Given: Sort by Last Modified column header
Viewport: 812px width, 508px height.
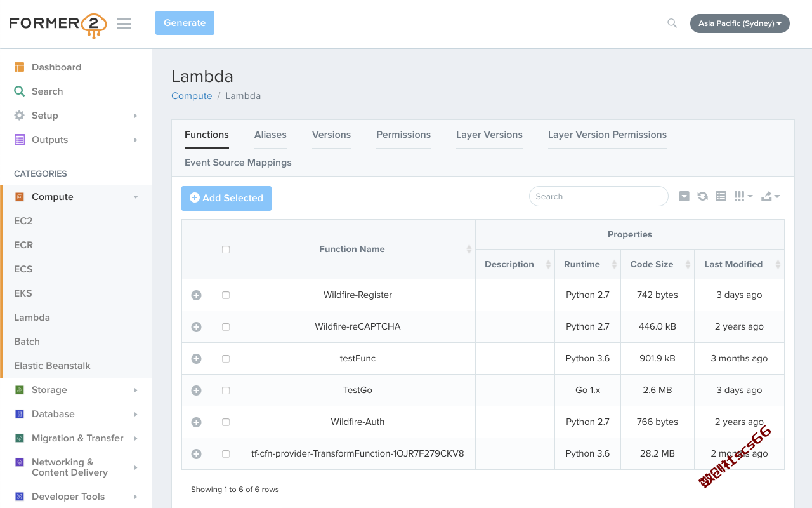Looking at the screenshot, I should [740, 264].
